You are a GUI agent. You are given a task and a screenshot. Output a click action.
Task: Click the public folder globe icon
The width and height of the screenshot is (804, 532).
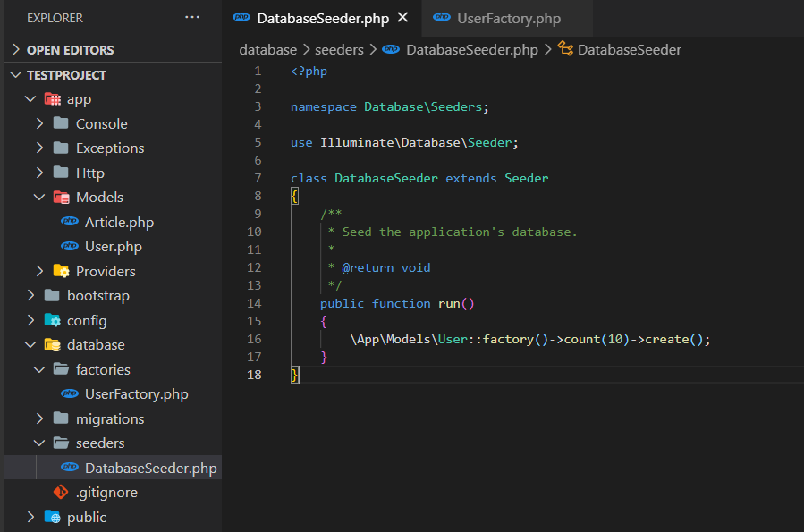click(53, 517)
